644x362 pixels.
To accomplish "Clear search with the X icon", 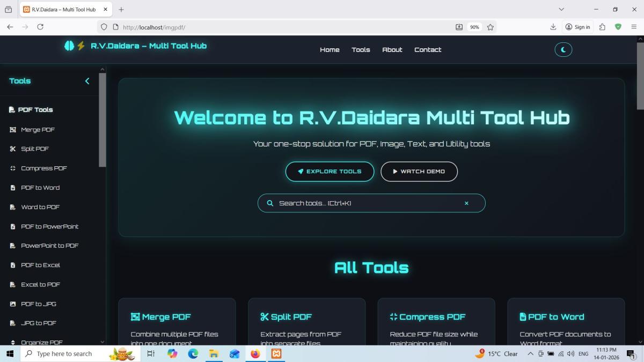I will (466, 203).
